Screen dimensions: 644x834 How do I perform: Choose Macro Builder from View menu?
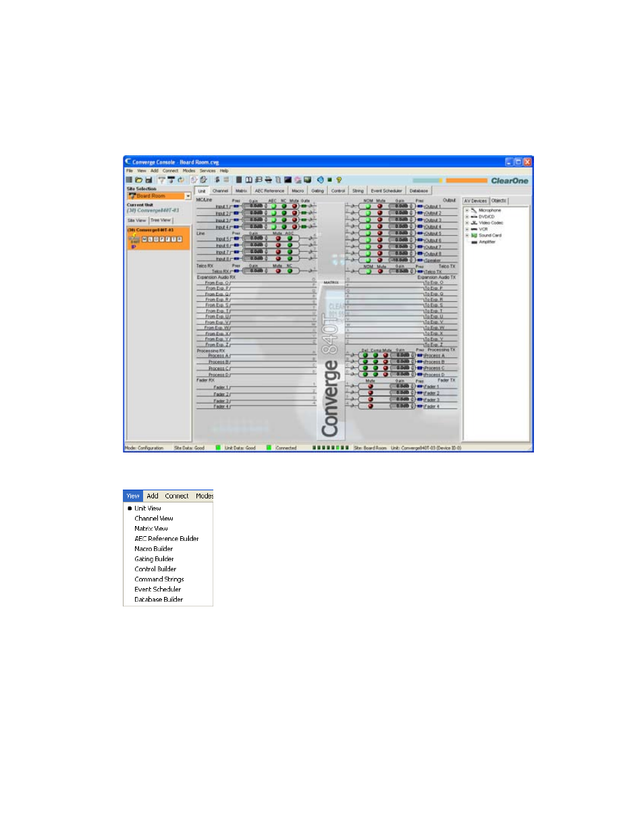click(153, 548)
